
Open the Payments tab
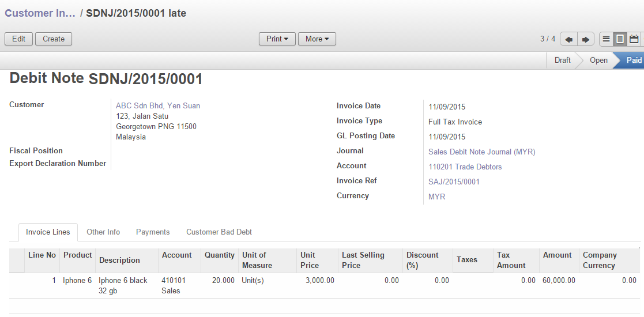pyautogui.click(x=153, y=232)
